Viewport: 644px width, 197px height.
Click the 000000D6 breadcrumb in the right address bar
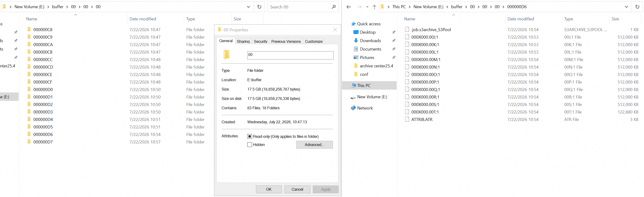pyautogui.click(x=517, y=7)
